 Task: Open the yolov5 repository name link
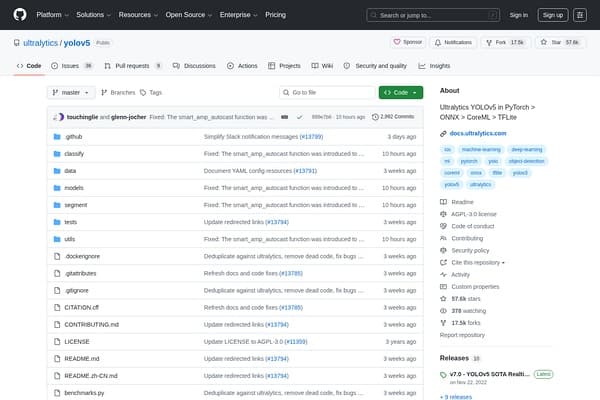tap(77, 43)
